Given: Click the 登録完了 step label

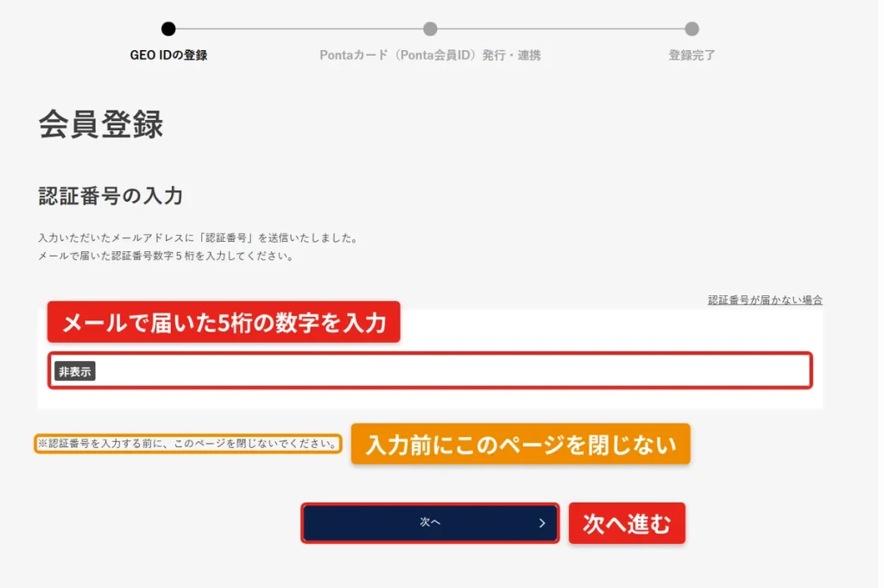Looking at the screenshot, I should pyautogui.click(x=691, y=55).
